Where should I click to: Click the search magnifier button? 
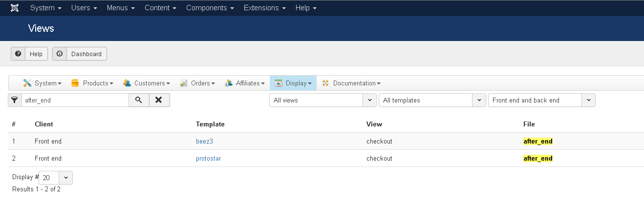click(139, 100)
